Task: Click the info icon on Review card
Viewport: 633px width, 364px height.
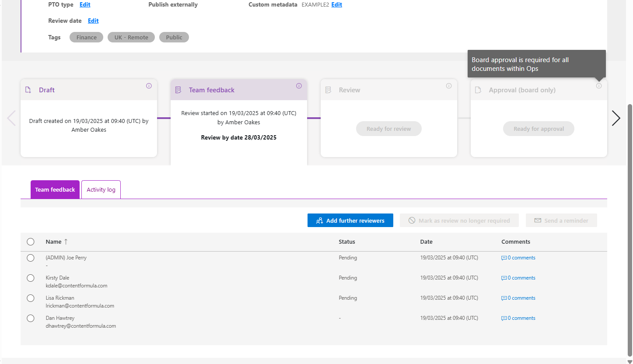Action: [x=449, y=86]
